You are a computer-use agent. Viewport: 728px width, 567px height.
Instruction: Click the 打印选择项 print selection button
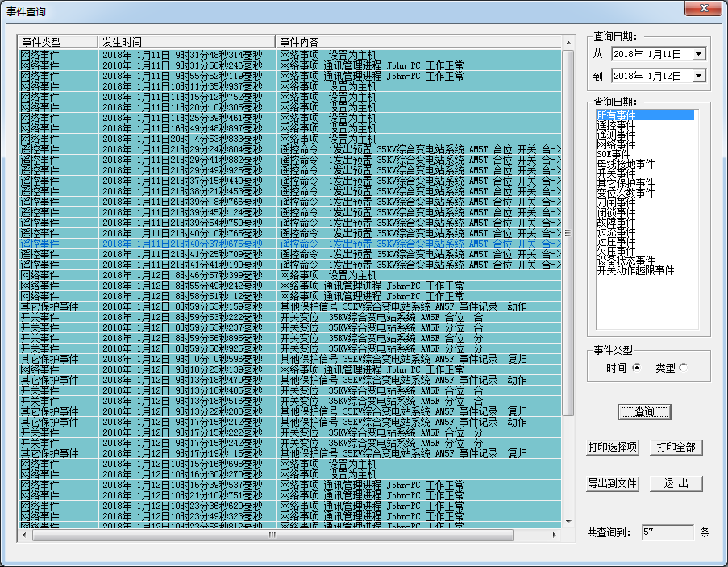tap(611, 448)
